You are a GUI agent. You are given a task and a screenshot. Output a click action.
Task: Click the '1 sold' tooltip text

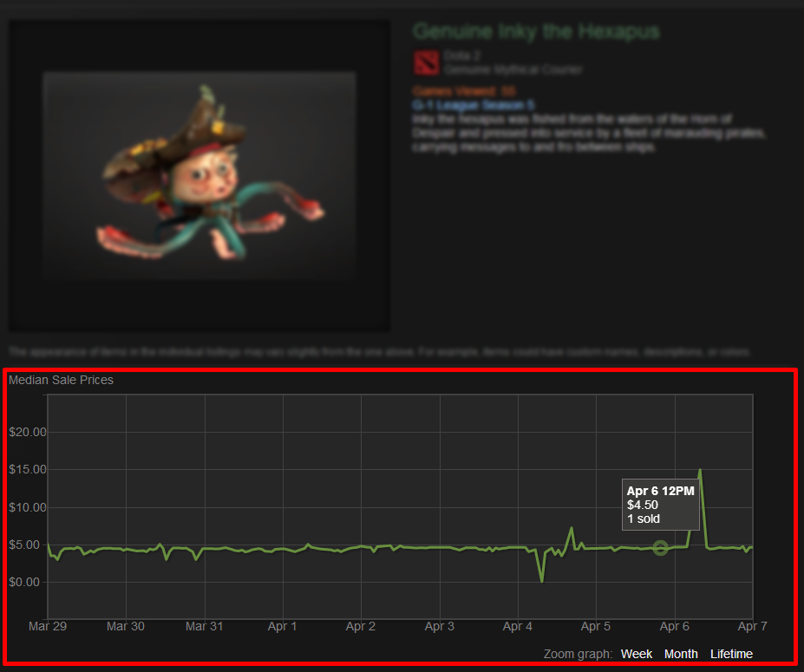pos(644,519)
